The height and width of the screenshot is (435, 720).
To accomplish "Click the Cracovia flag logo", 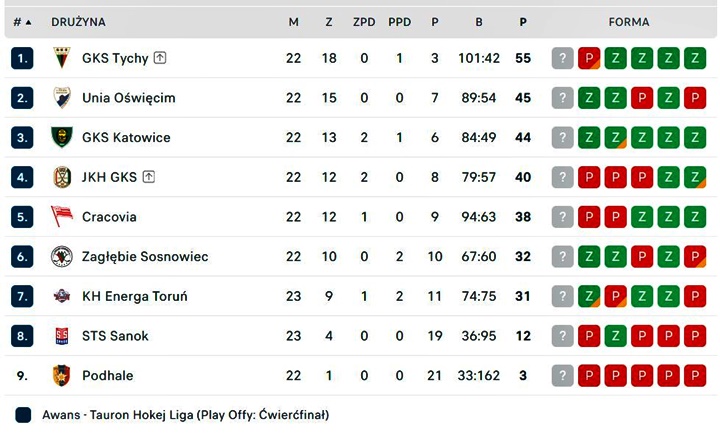I will [x=62, y=216].
